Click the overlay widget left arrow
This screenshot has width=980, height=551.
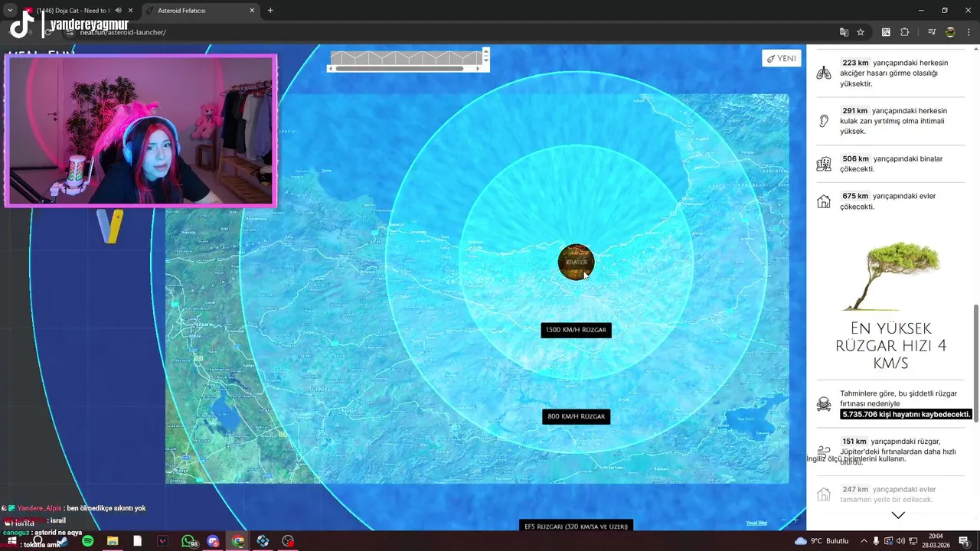point(331,68)
